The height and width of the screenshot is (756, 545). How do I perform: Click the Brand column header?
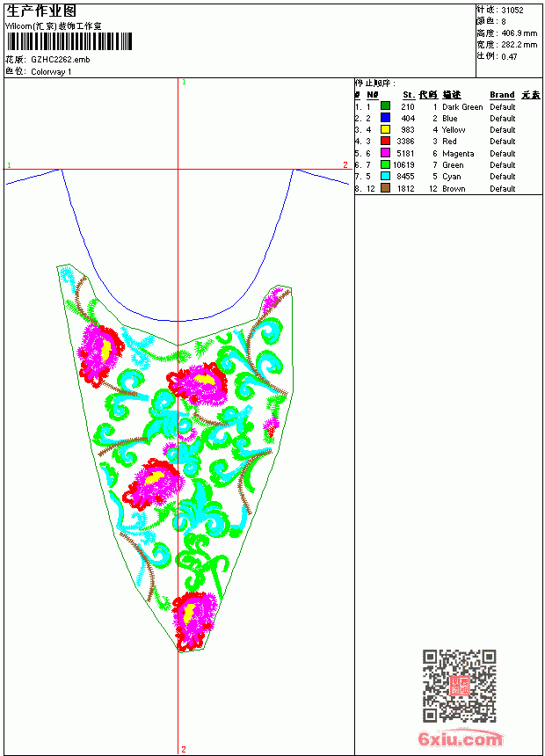(x=502, y=95)
